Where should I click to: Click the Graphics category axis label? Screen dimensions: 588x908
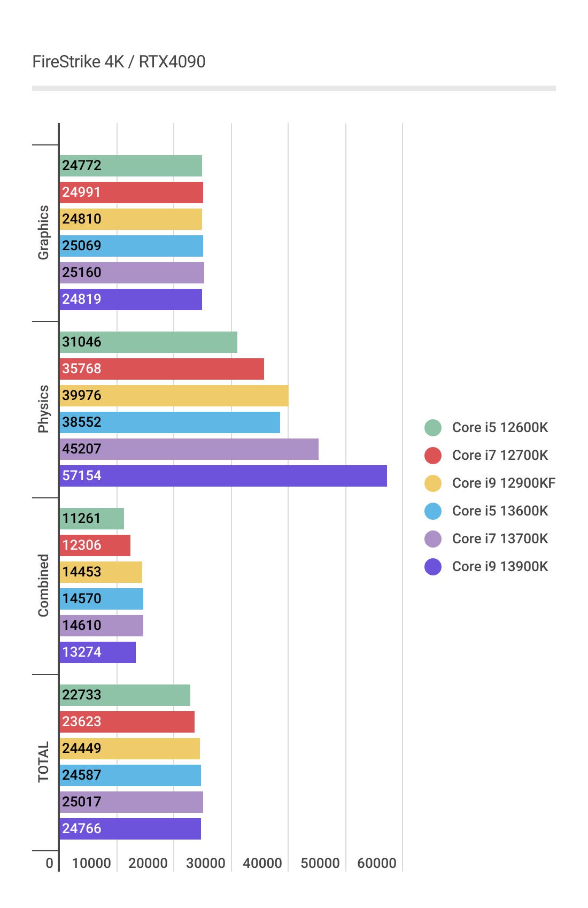point(43,233)
